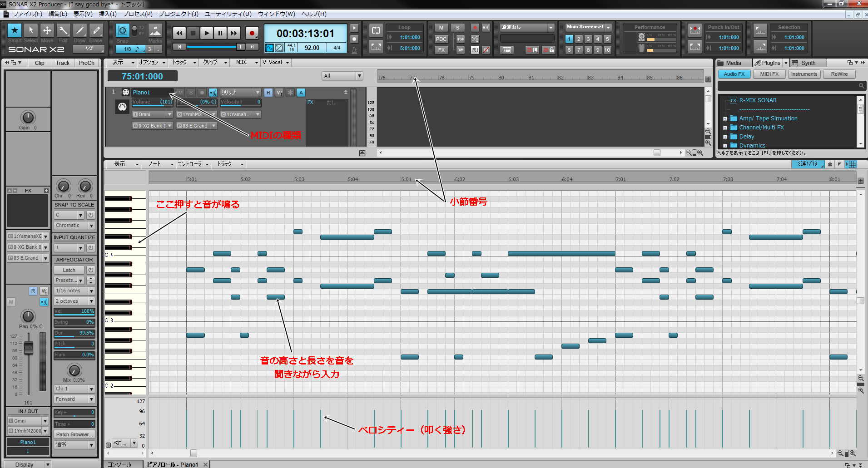
Task: Start playback with the Play button
Action: (x=207, y=33)
